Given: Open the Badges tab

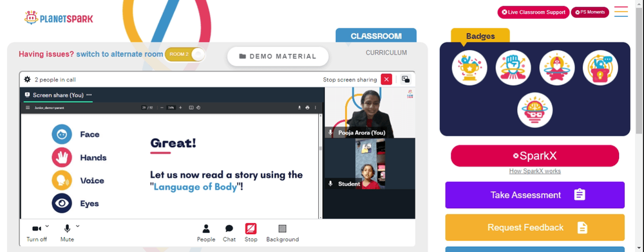Looking at the screenshot, I should 480,36.
